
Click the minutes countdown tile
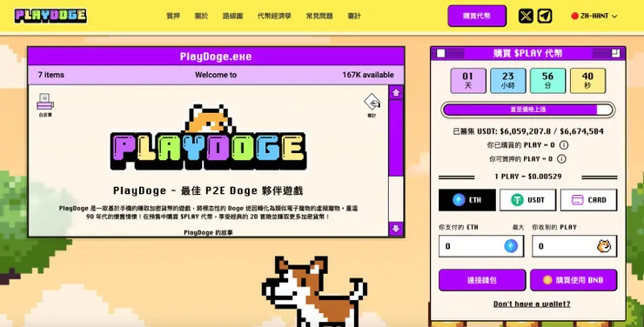click(547, 80)
